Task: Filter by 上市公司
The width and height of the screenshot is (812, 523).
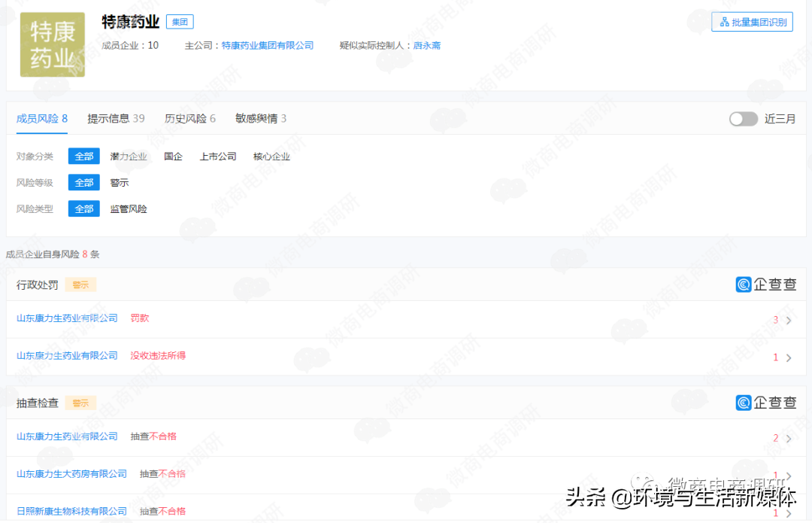Action: pyautogui.click(x=218, y=157)
